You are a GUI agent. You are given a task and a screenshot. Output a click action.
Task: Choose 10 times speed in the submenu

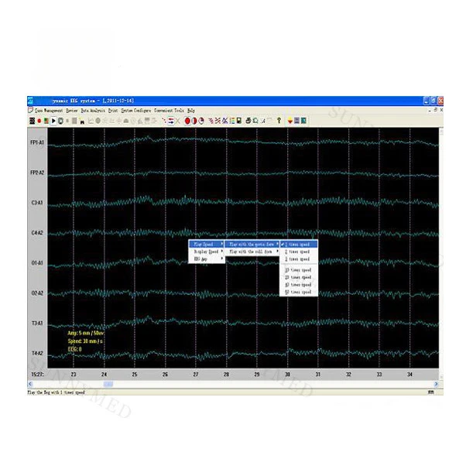[x=299, y=270]
